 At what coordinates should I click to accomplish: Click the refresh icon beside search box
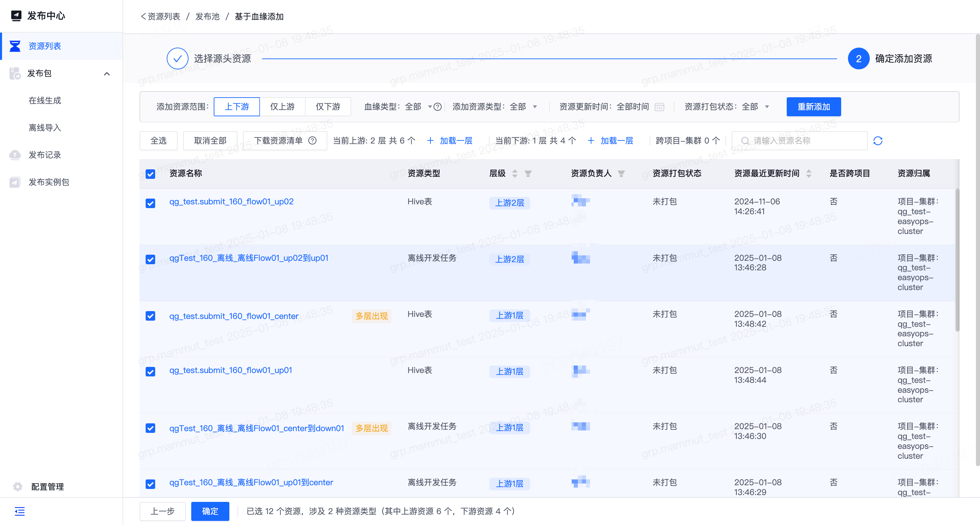(x=878, y=141)
